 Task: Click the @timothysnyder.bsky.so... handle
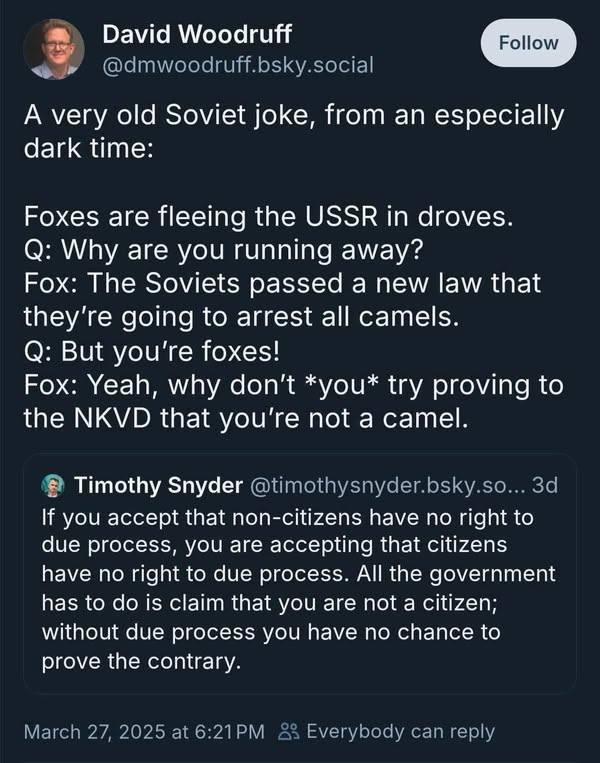(387, 485)
